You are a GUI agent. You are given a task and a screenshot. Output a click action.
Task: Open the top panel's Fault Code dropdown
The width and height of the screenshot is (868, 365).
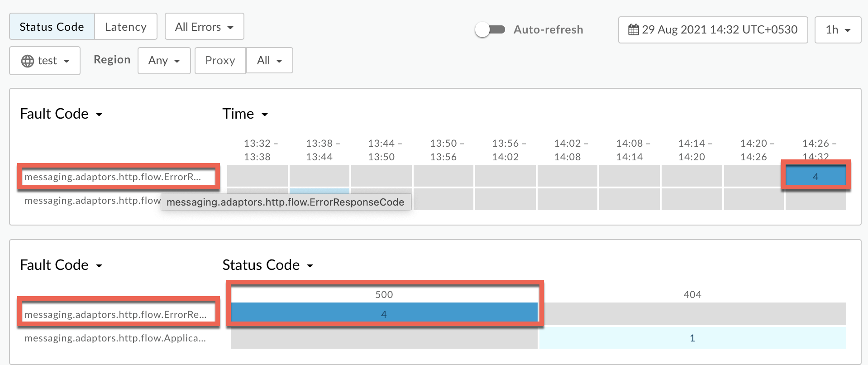[x=61, y=114]
